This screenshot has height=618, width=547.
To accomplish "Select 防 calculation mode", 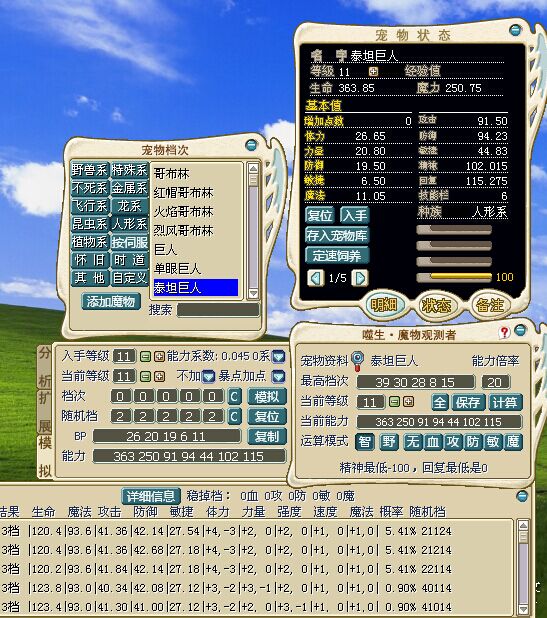I will [473, 441].
